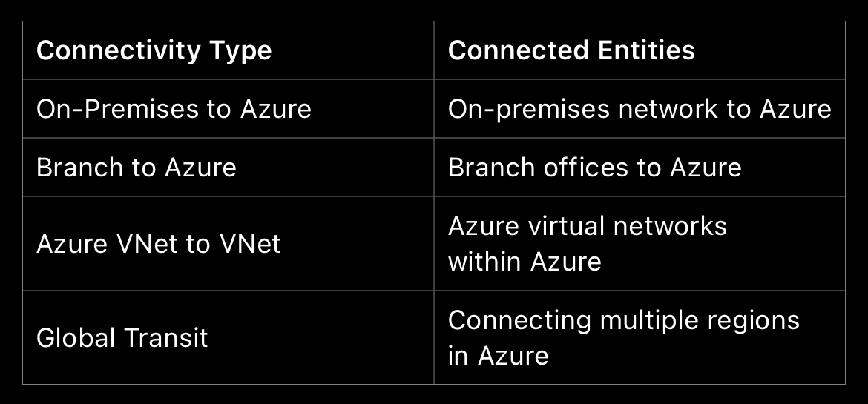Image resolution: width=868 pixels, height=404 pixels.
Task: Select the Azure VNet to VNet cell
Action: [x=159, y=244]
